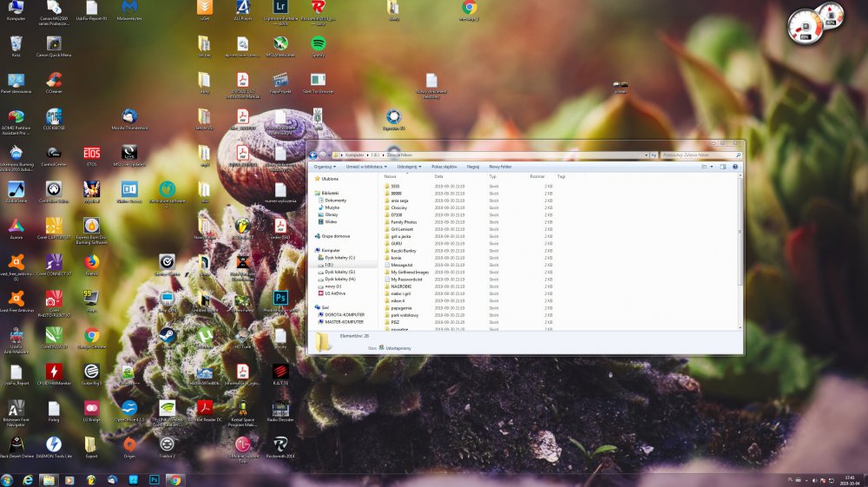
Task: Open Internet Explorer from the taskbar
Action: (28, 480)
